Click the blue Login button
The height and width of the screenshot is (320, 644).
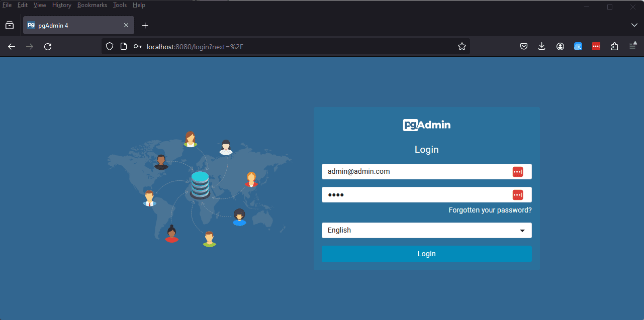click(x=426, y=254)
